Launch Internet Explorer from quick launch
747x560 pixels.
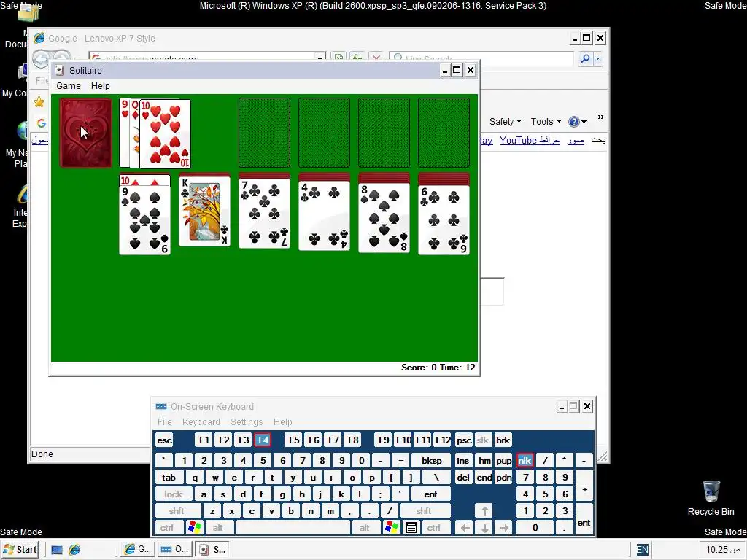point(75,550)
